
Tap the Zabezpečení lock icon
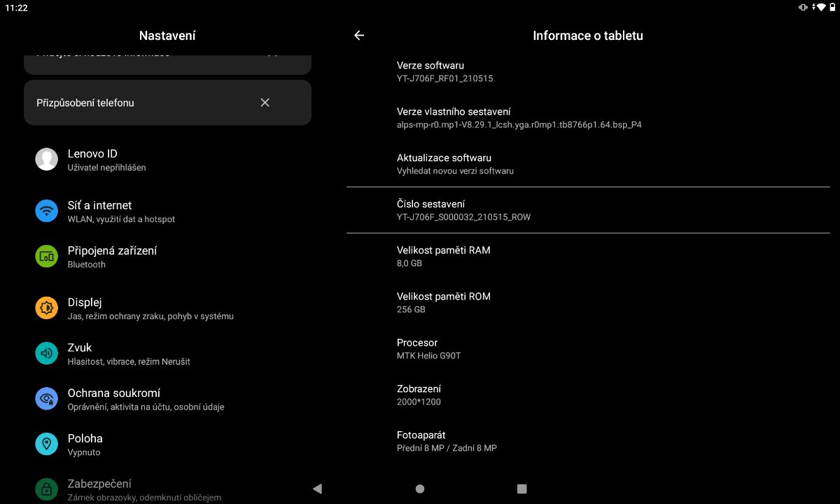(47, 489)
